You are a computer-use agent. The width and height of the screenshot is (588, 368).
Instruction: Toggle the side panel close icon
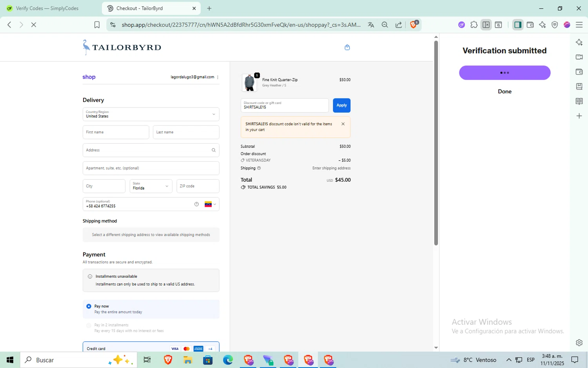[x=486, y=25]
